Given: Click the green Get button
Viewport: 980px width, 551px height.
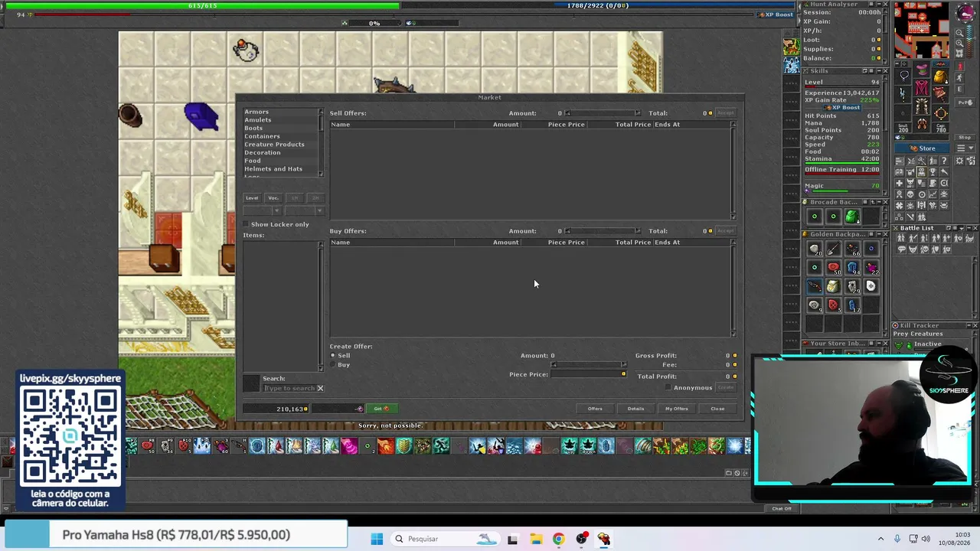Looking at the screenshot, I should click(x=381, y=409).
